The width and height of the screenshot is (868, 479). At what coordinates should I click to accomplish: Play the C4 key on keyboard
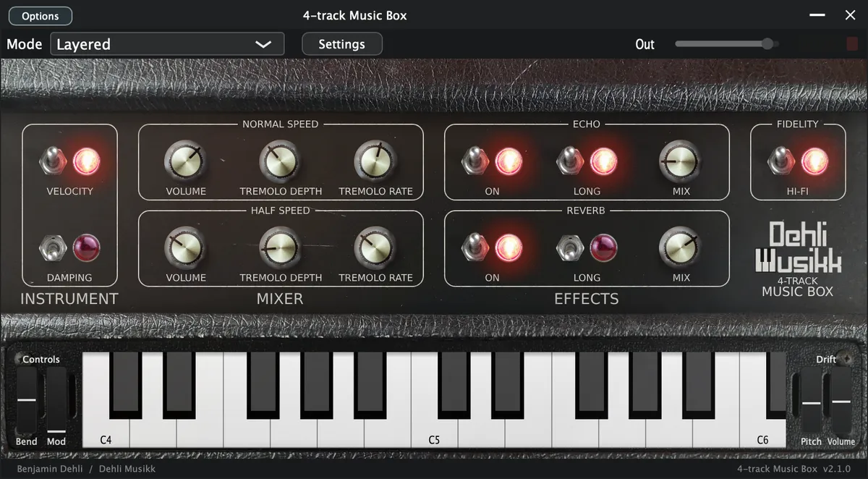tap(106, 434)
